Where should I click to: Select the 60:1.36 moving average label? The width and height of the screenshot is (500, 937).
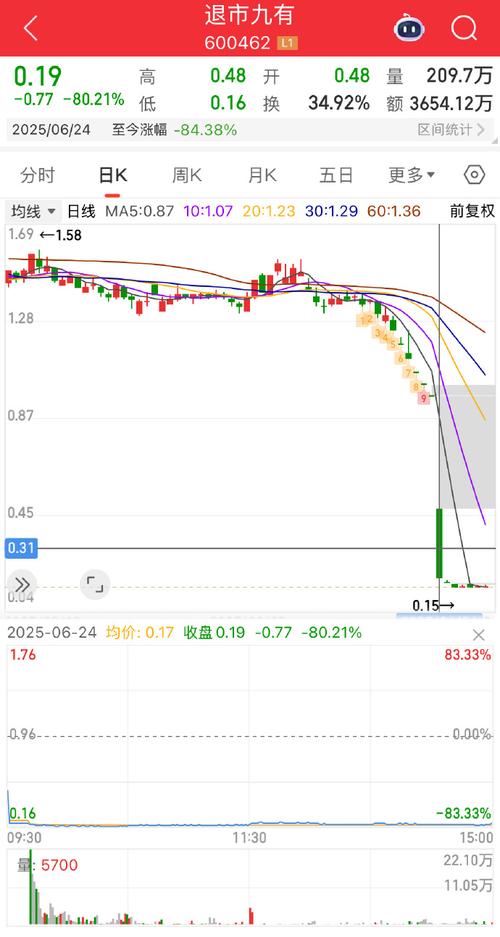click(x=394, y=211)
